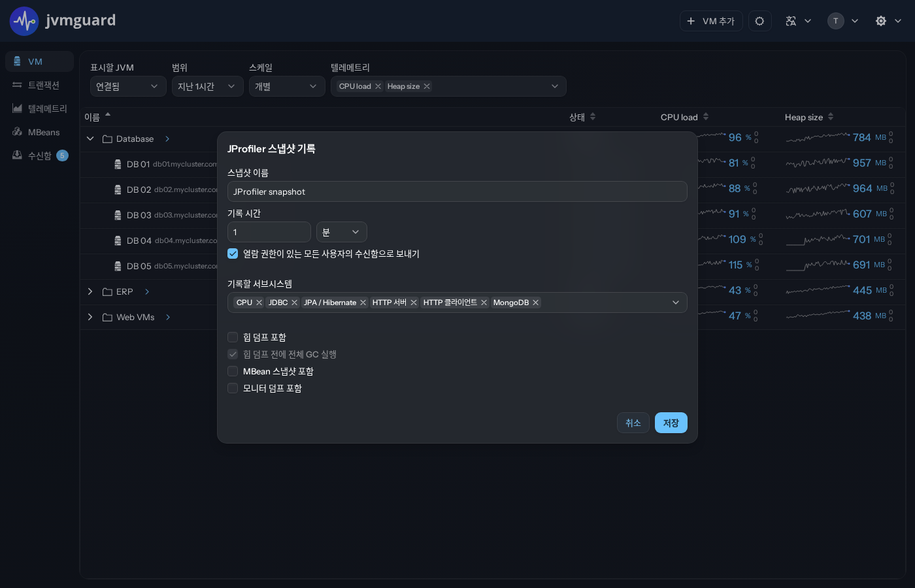915x588 pixels.
Task: Remove HTTP 서버 subsystem tag
Action: click(414, 302)
